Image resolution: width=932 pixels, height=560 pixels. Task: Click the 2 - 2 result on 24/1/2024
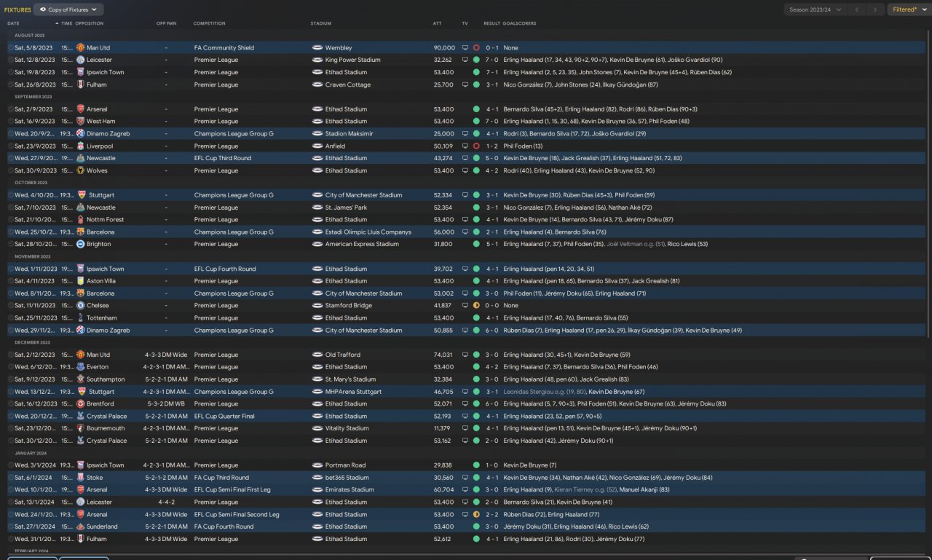tap(492, 514)
